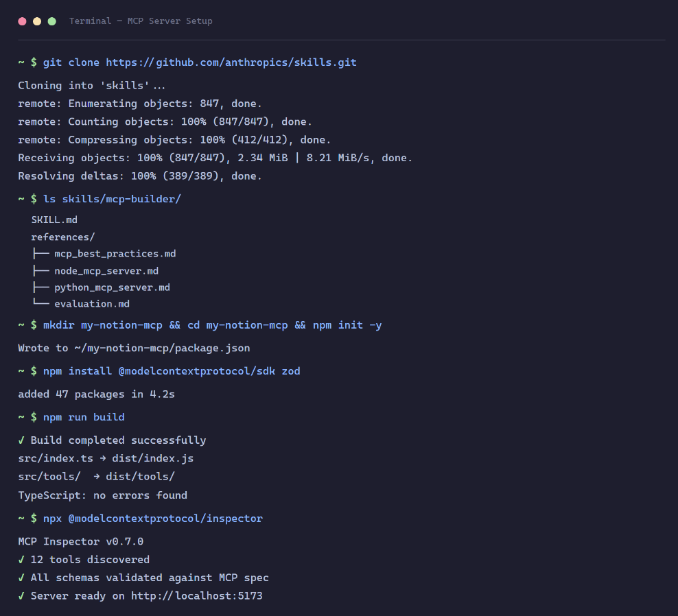Click '12 tools discovered' line
This screenshot has width=678, height=616.
84,560
